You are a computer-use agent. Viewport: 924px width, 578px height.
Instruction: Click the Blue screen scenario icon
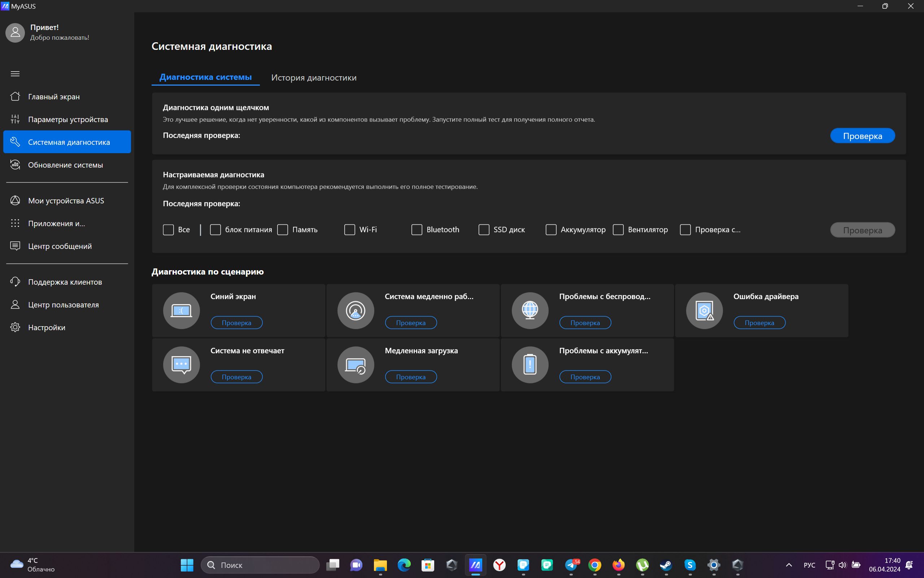[x=181, y=310]
